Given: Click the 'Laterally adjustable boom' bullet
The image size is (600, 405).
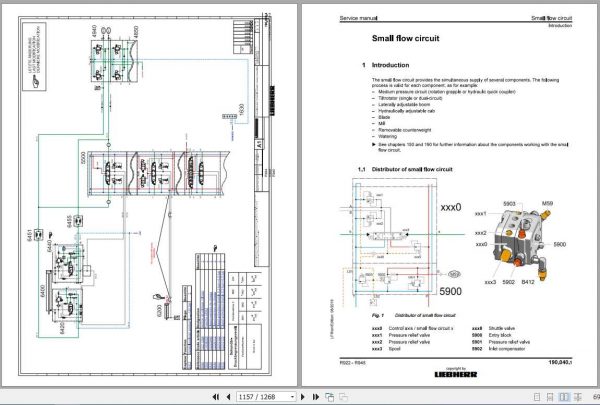Looking at the screenshot, I should [404, 105].
